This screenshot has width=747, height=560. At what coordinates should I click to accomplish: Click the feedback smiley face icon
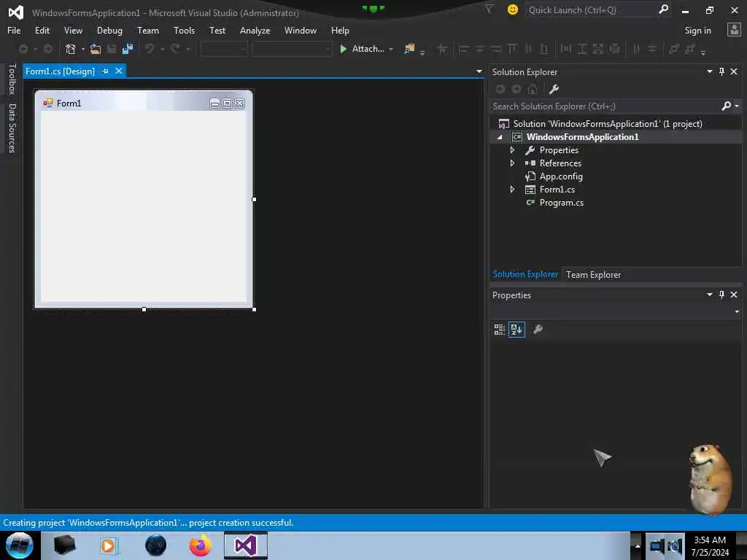click(513, 9)
